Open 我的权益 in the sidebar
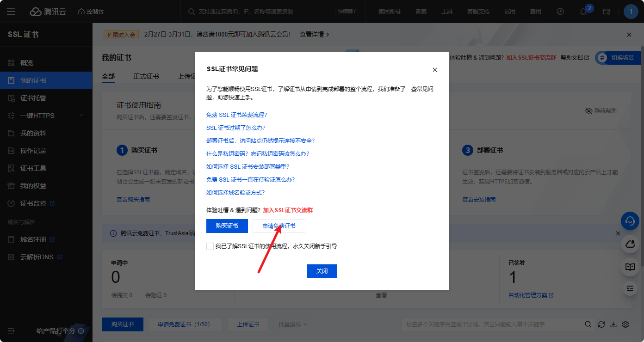Image resolution: width=644 pixels, height=342 pixels. 46,186
